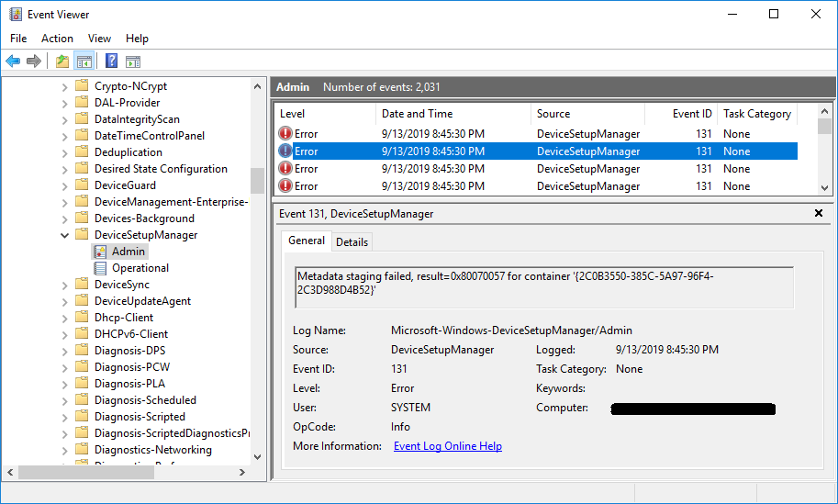The image size is (838, 504).
Task: Click the Admin log icon in tree
Action: [x=100, y=252]
